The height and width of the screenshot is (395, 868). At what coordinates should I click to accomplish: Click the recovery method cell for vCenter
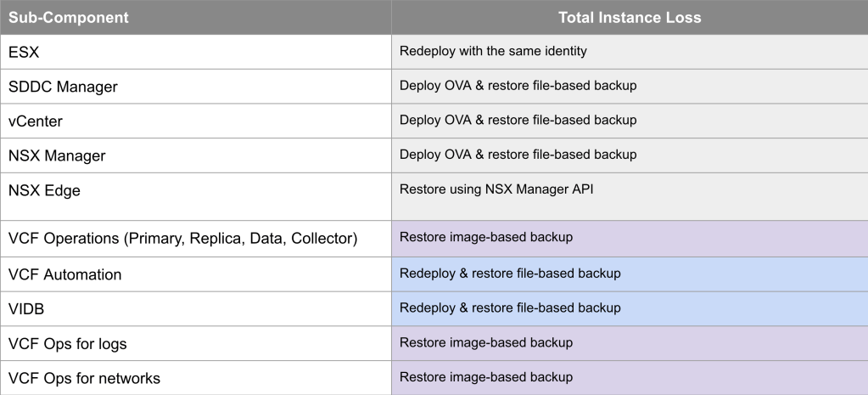[x=518, y=121]
